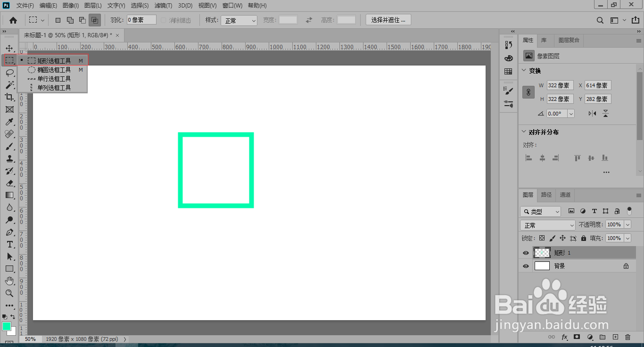The width and height of the screenshot is (644, 347).
Task: Select the Eyedropper tool
Action: pos(9,122)
